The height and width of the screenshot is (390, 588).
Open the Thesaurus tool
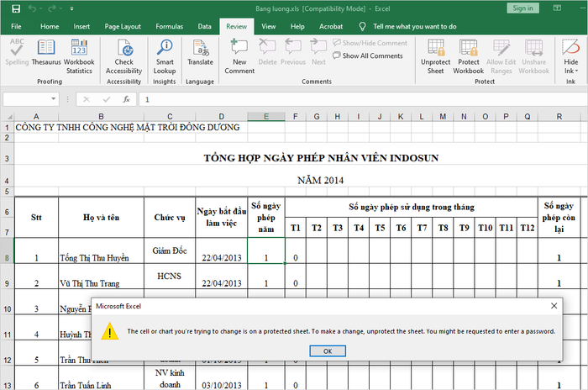[x=46, y=53]
